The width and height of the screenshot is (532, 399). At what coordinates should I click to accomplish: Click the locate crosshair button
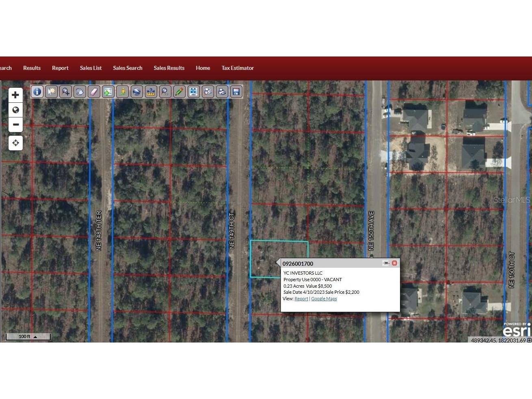pyautogui.click(x=15, y=143)
